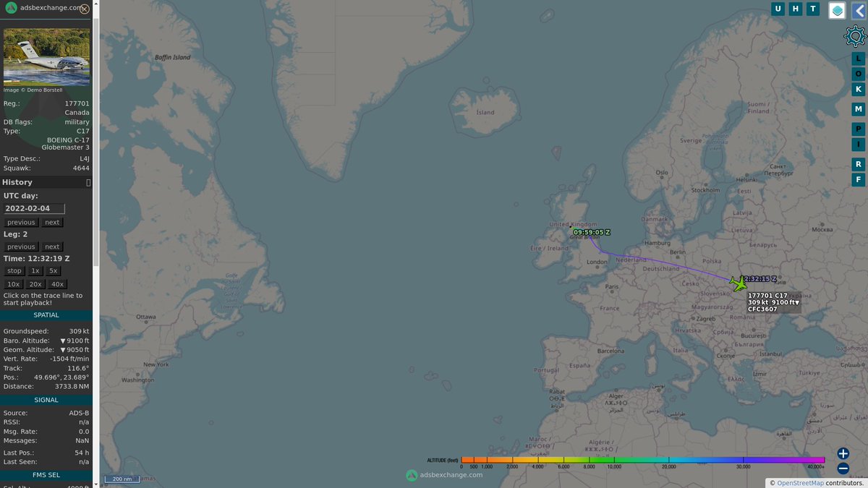
Task: Set playback speed to 20x
Action: click(x=35, y=284)
